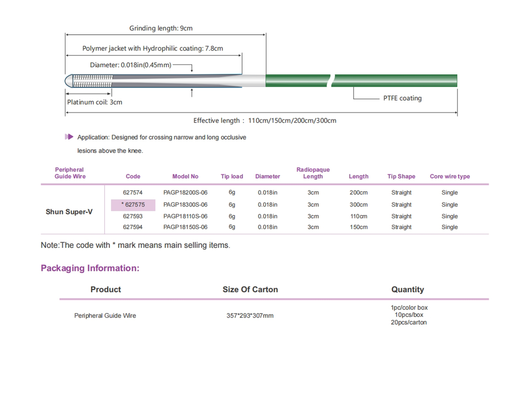Click "Single" in the 627594 row

[450, 227]
